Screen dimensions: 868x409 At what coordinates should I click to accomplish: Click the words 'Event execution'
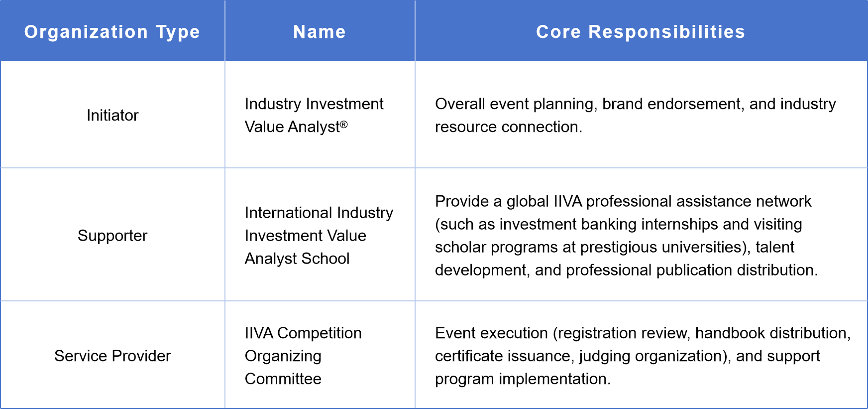(491, 333)
